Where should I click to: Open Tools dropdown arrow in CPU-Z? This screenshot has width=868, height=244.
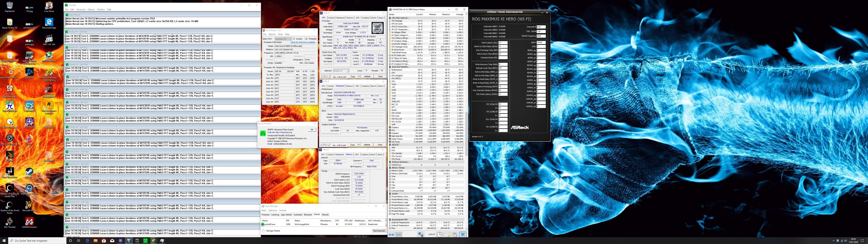tap(359, 77)
